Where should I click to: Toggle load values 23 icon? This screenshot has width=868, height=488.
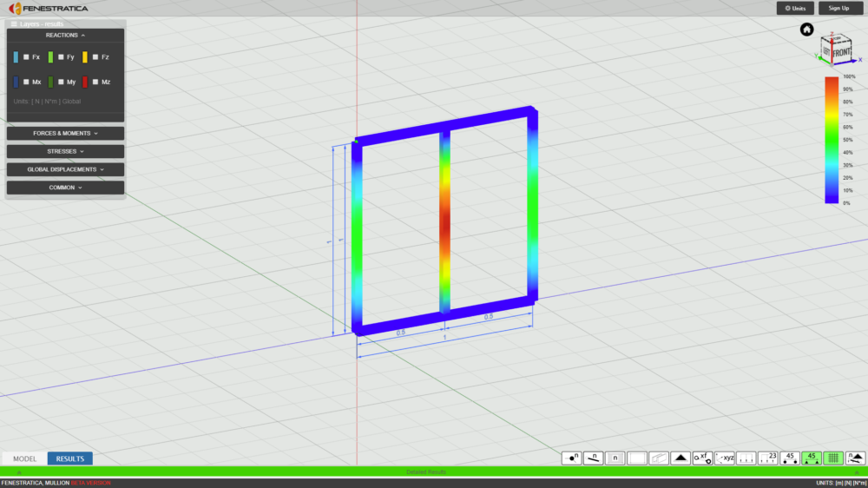coord(768,458)
